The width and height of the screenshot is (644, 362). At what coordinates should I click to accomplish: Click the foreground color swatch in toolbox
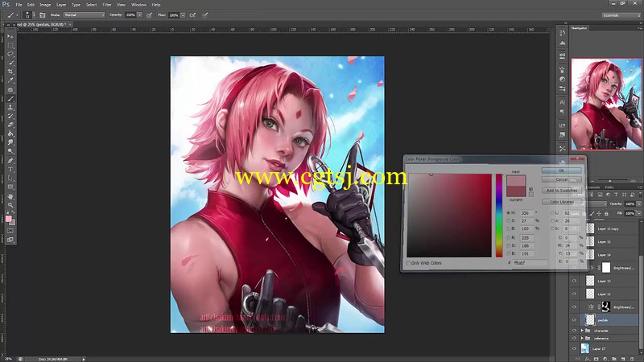[8, 219]
